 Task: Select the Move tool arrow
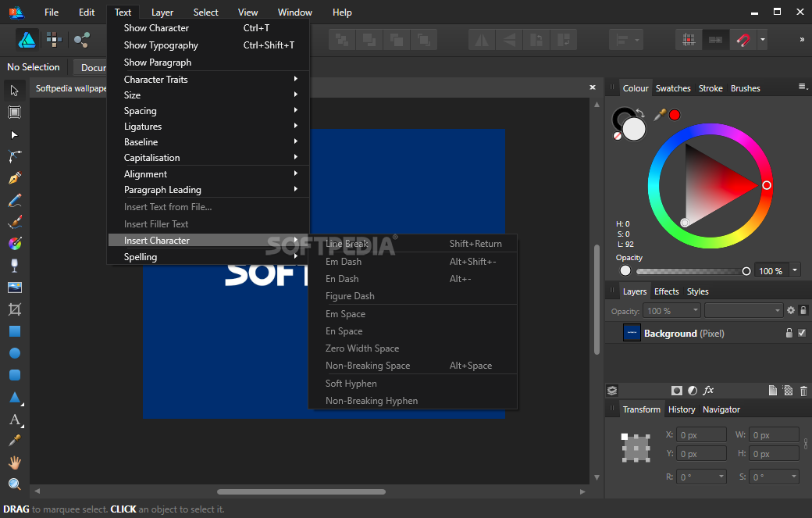click(15, 91)
